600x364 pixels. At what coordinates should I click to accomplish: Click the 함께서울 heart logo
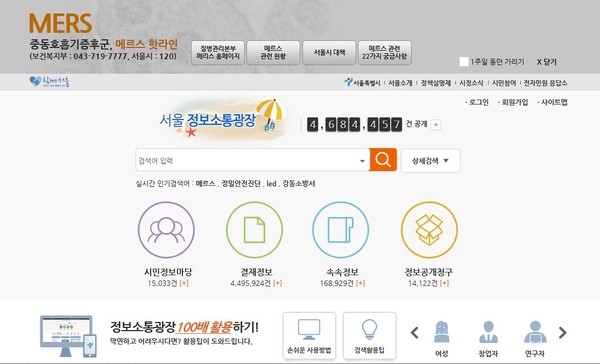(50, 82)
